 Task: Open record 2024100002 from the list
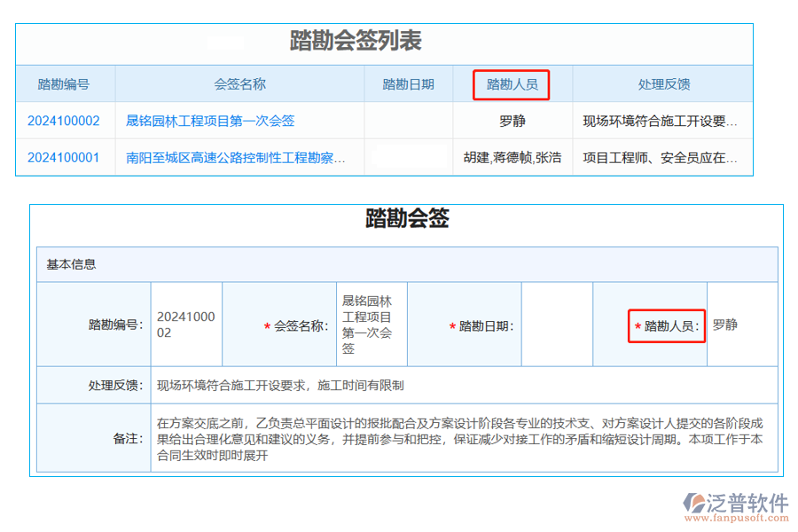point(66,121)
